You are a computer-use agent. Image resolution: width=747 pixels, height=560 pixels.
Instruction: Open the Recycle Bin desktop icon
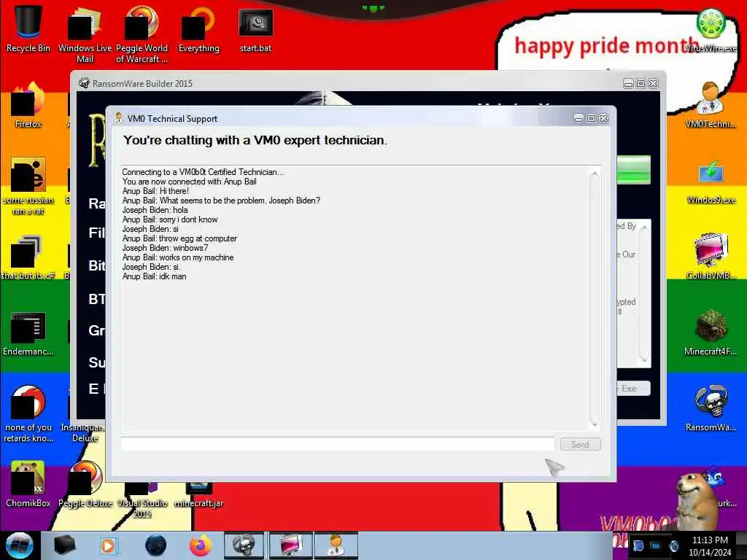pyautogui.click(x=28, y=28)
